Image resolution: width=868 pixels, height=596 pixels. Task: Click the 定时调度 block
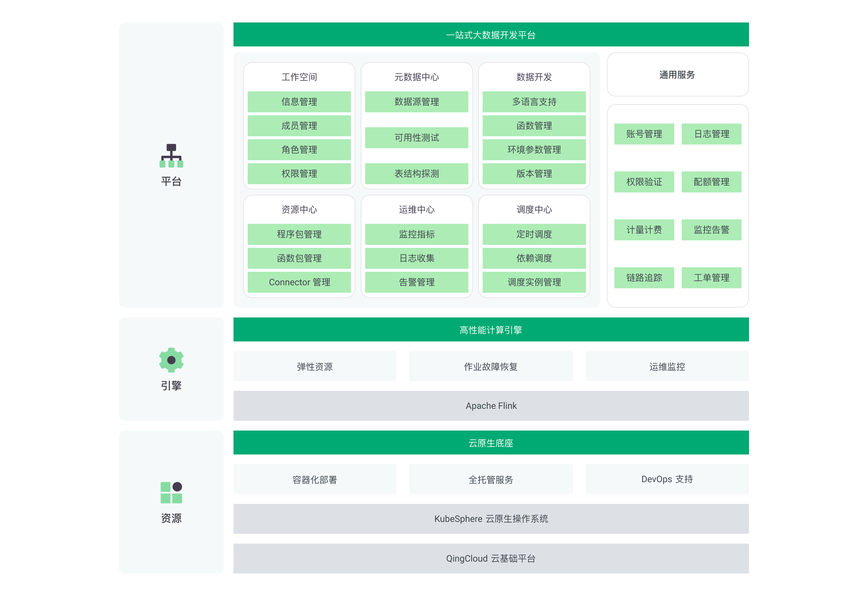pyautogui.click(x=534, y=234)
